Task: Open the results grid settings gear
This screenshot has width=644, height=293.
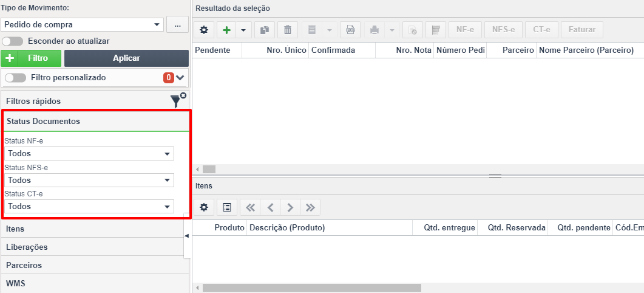Action: pos(204,30)
